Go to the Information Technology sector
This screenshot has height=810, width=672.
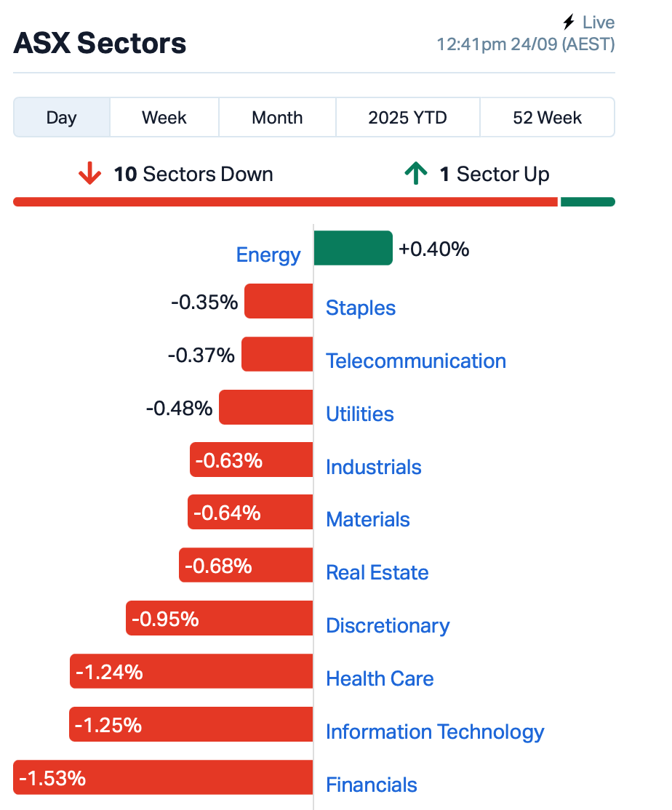point(435,731)
